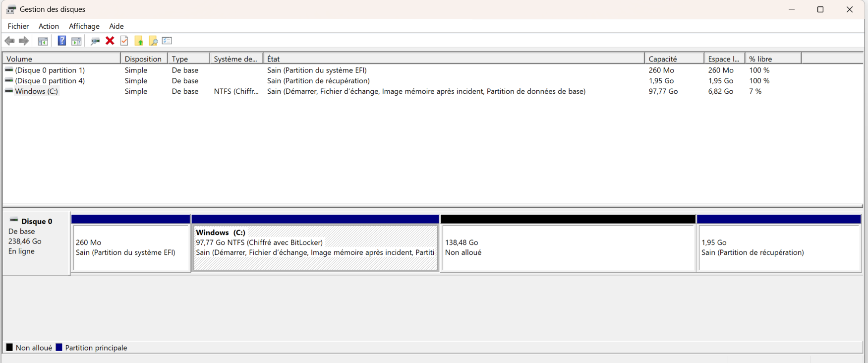Viewport: 868px width, 363px height.
Task: Click the blue Partition principale legend swatch
Action: coord(59,347)
